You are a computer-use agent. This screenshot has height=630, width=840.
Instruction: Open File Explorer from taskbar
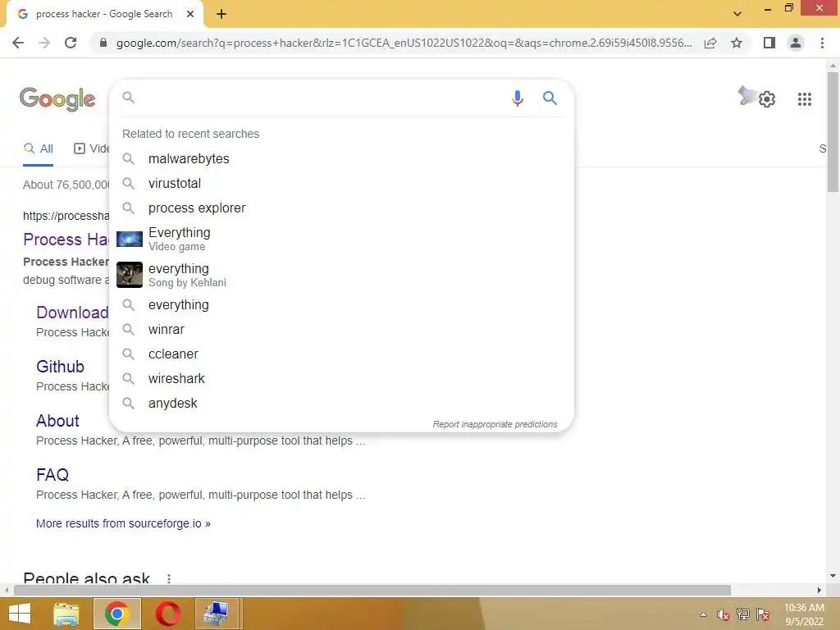pyautogui.click(x=66, y=614)
